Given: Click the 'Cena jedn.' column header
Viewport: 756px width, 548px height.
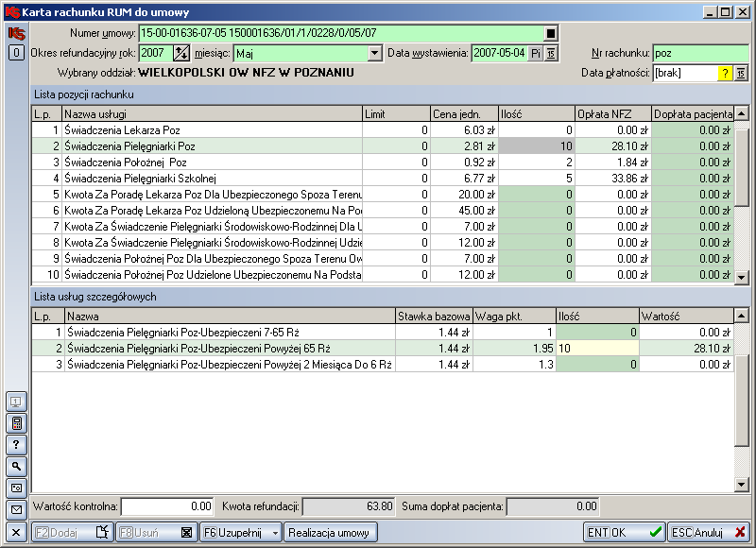Looking at the screenshot, I should tap(464, 114).
